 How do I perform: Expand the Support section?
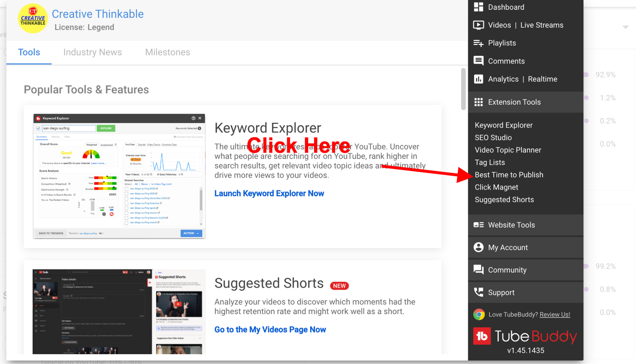tap(525, 292)
